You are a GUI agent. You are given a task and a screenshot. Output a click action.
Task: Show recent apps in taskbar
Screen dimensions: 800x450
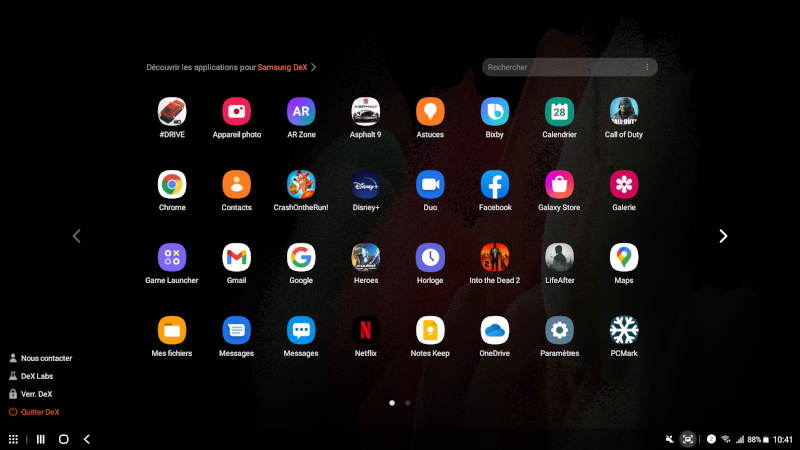coord(41,439)
